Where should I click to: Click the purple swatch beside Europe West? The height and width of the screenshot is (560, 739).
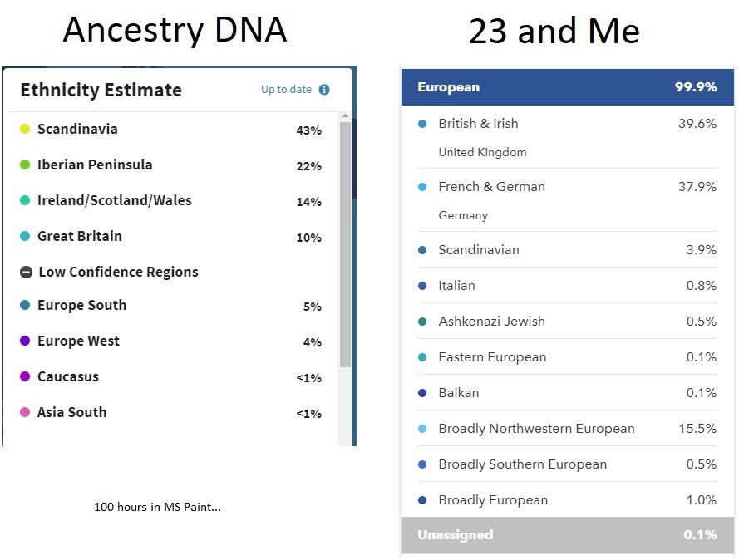24,341
